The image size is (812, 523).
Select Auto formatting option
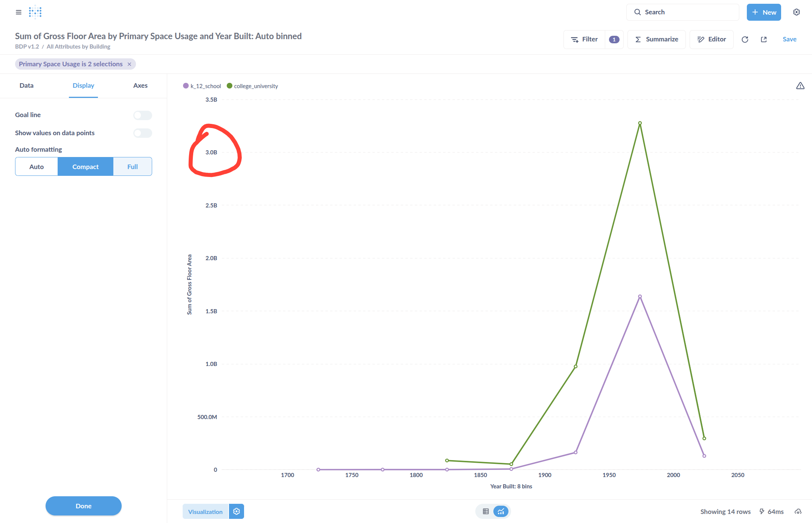(x=37, y=166)
